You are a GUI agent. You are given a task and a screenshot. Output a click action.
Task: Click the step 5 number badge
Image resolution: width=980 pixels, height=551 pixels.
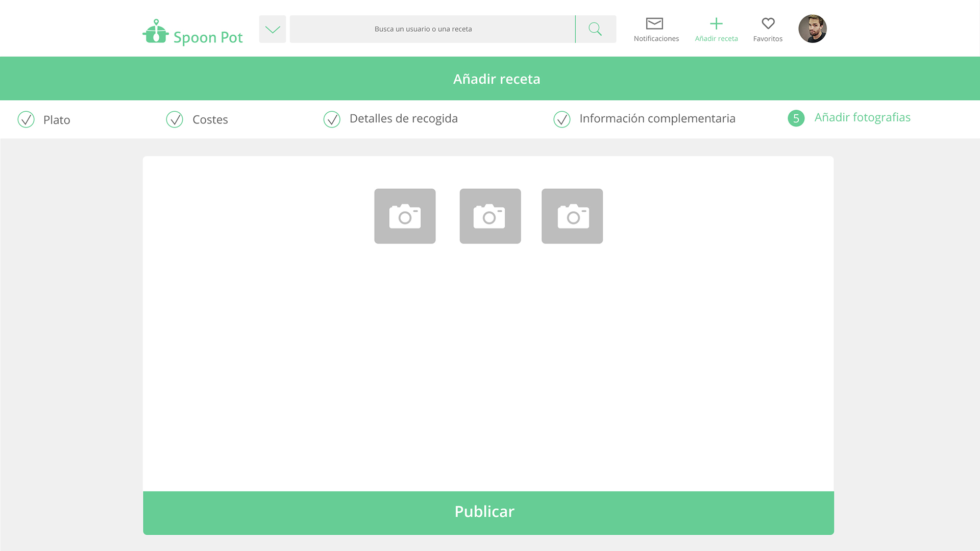pyautogui.click(x=796, y=118)
